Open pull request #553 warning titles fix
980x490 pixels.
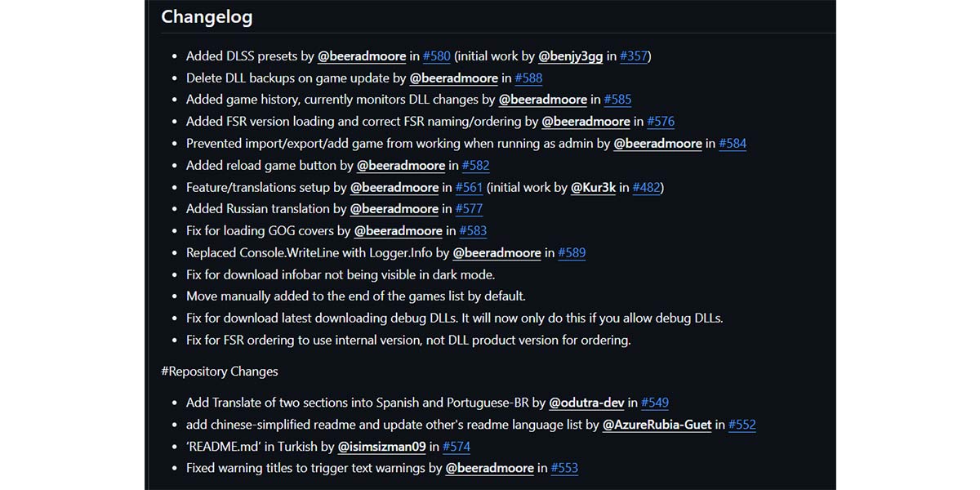564,469
